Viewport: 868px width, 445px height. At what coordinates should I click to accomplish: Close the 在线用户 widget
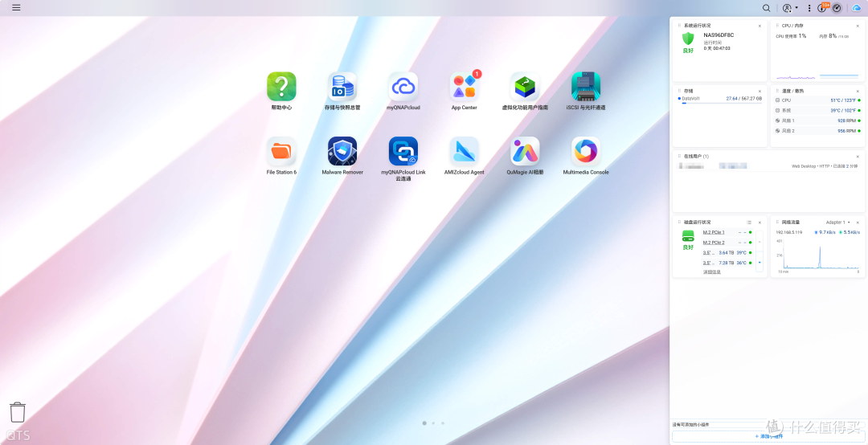tap(858, 157)
